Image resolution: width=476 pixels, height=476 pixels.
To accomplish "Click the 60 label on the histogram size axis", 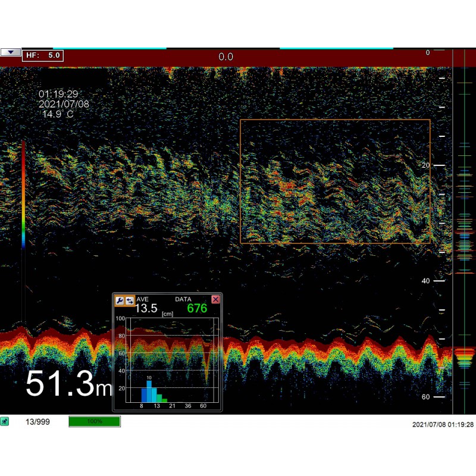I will 203,406.
